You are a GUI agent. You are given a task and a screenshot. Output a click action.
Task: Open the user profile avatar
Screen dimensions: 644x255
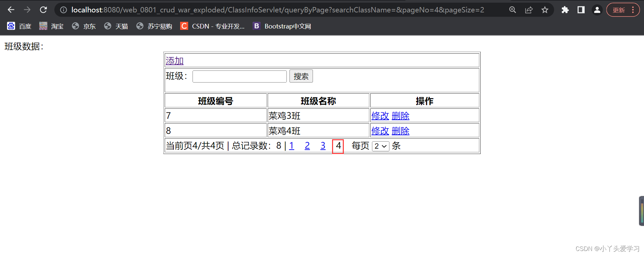point(597,10)
